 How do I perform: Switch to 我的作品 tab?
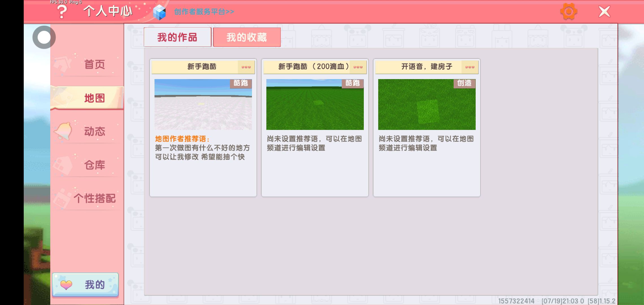177,37
